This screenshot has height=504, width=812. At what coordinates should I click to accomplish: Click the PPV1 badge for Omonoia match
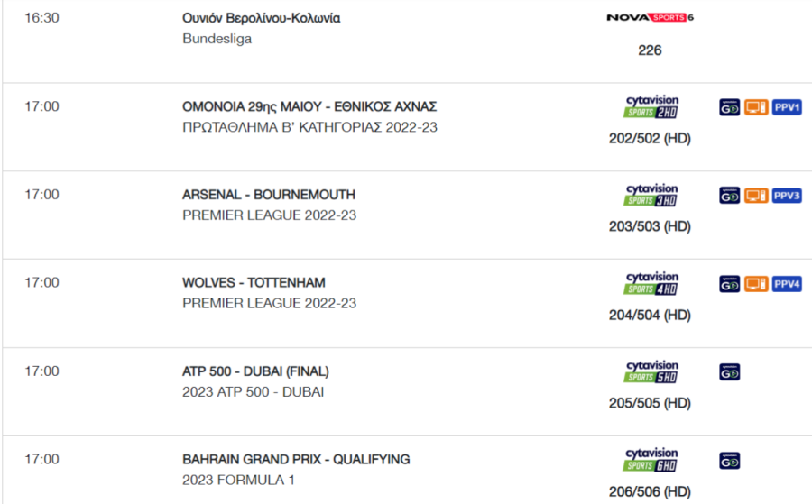787,107
